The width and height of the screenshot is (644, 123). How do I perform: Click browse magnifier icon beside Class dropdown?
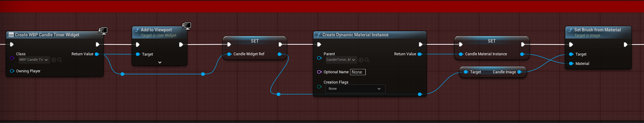tap(60, 60)
